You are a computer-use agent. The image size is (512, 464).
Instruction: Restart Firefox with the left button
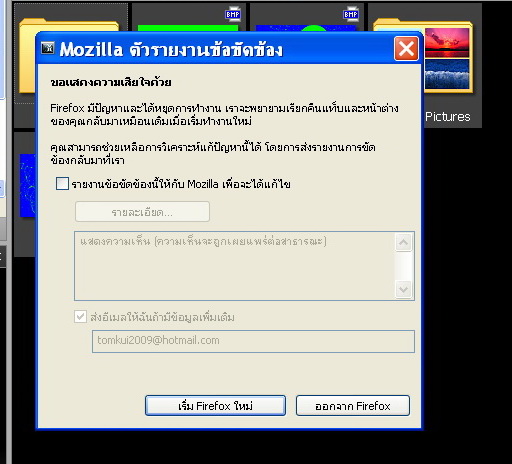[215, 406]
